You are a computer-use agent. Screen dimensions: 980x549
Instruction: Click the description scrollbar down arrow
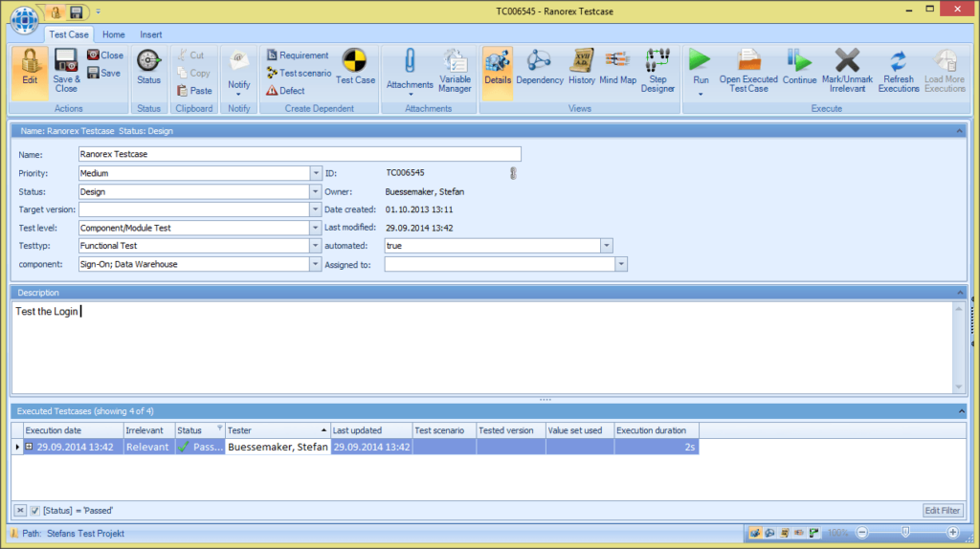[x=959, y=386]
